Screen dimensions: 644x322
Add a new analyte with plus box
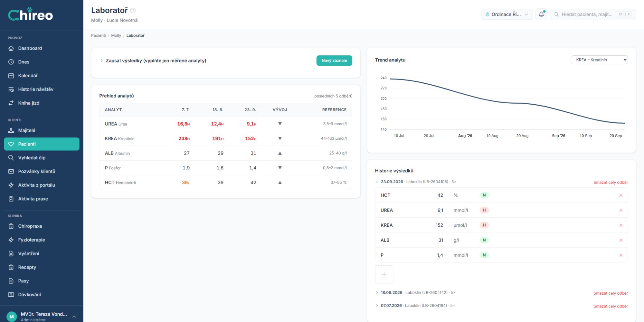tap(384, 274)
